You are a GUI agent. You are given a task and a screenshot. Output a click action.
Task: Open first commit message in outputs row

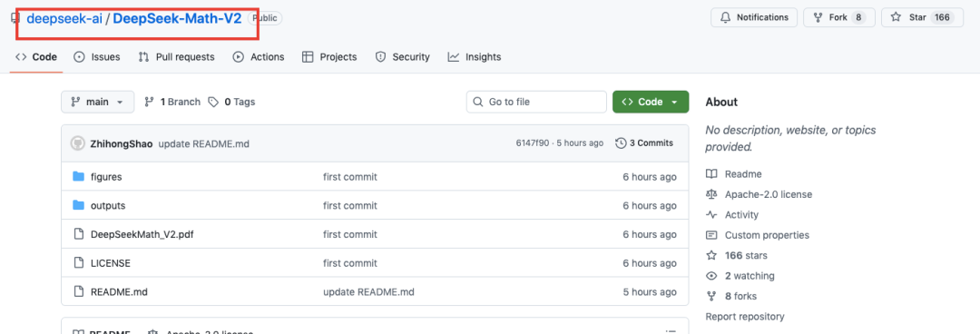click(x=350, y=206)
